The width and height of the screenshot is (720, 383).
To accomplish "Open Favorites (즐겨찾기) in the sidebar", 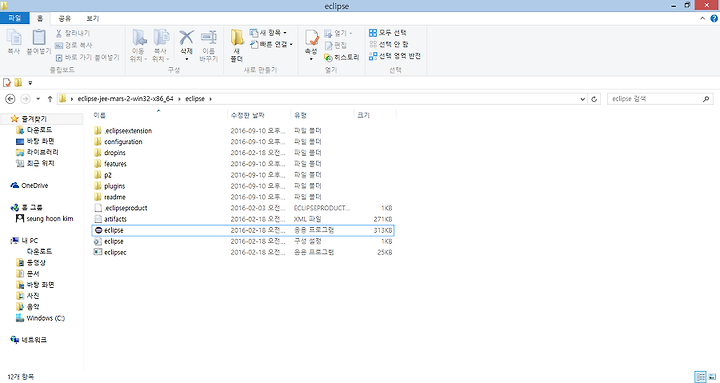I will coord(34,119).
